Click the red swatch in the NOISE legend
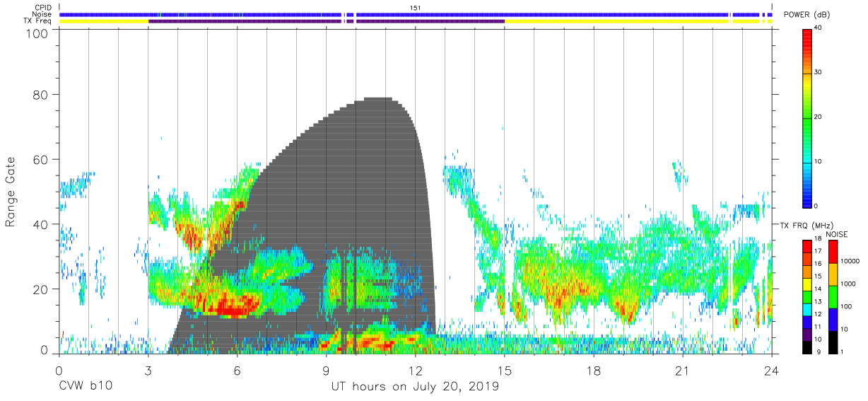 [x=834, y=252]
